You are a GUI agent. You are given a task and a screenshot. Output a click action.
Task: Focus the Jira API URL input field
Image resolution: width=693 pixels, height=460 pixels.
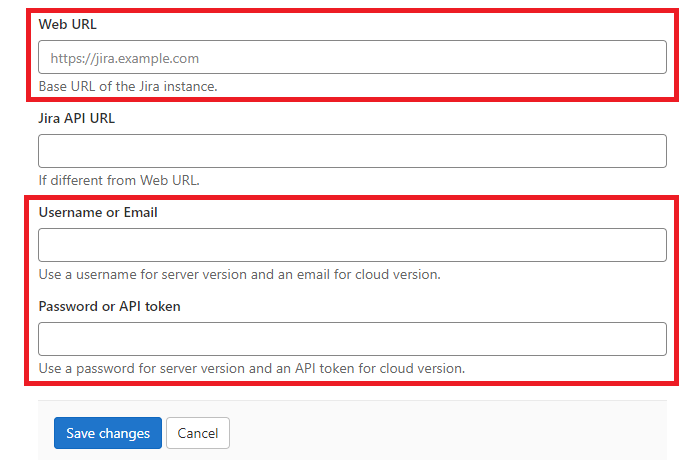pyautogui.click(x=352, y=151)
